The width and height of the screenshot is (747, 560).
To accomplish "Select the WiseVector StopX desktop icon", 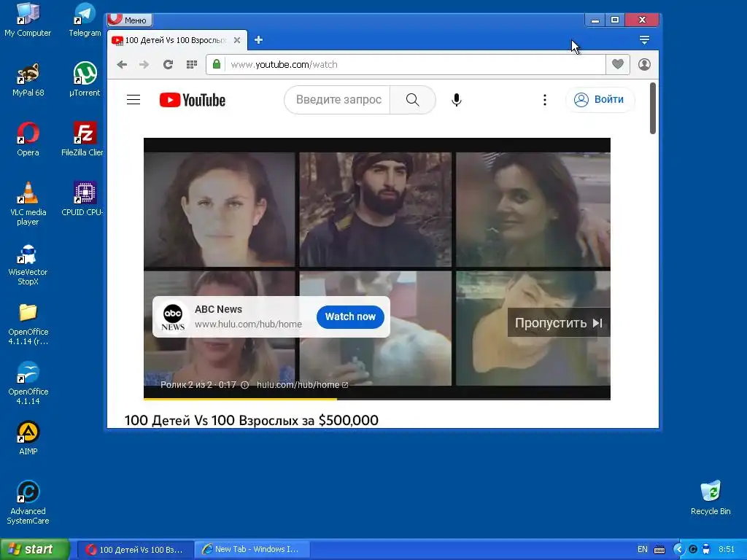I will pyautogui.click(x=28, y=265).
